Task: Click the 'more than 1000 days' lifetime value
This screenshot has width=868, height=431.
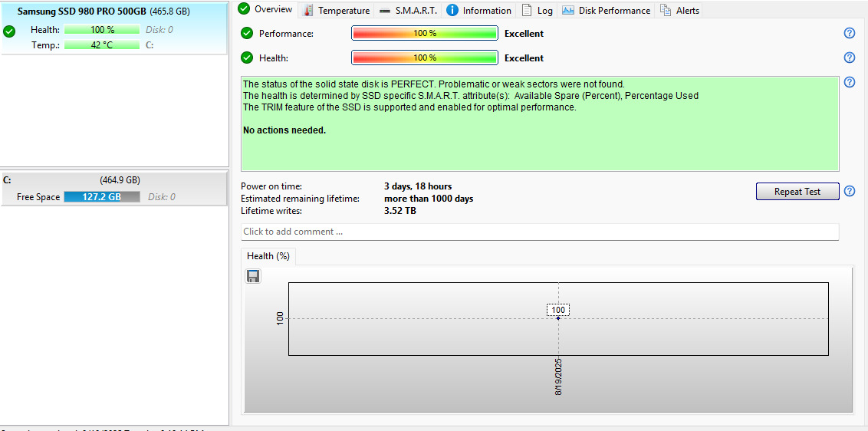Action: (x=429, y=199)
